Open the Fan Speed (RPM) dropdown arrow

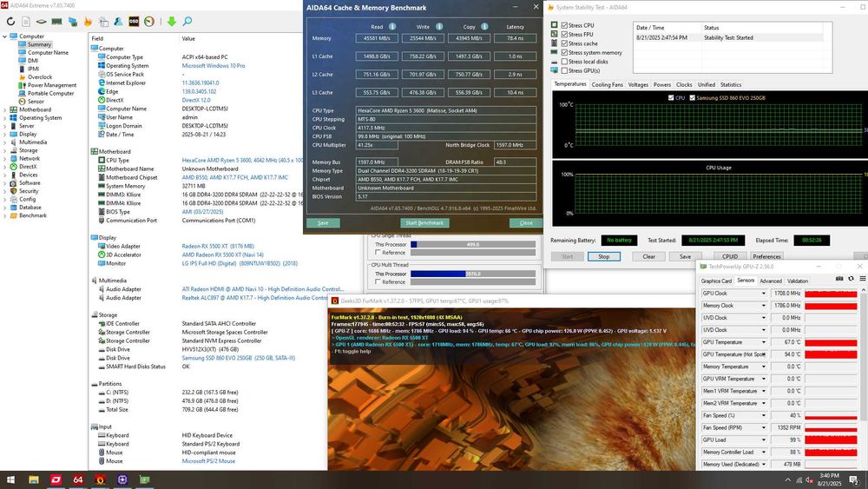[x=763, y=427]
